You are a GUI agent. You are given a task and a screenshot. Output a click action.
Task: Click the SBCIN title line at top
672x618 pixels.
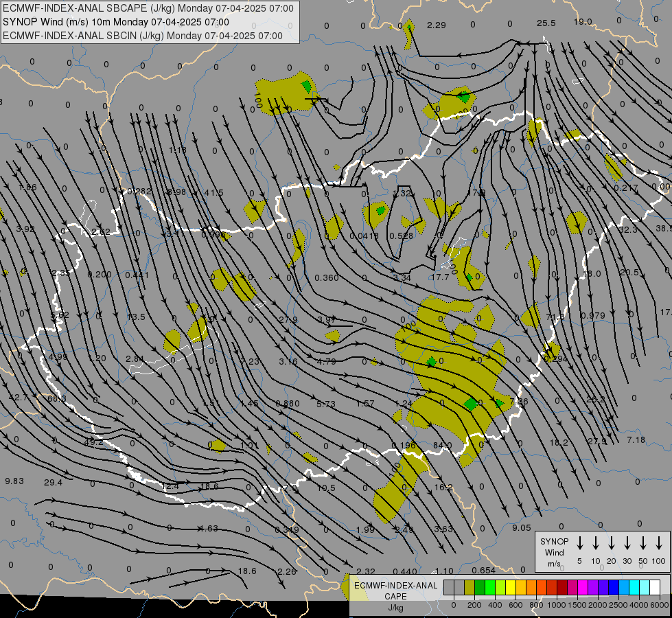click(x=143, y=36)
